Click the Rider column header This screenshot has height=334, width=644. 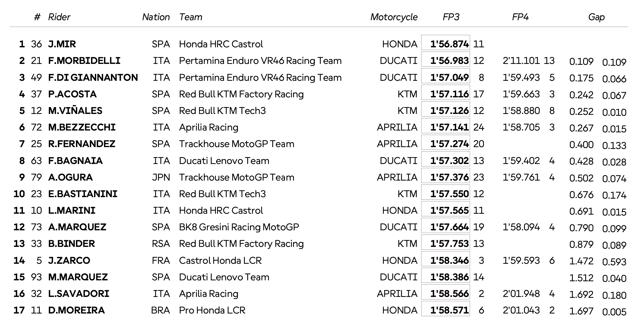59,17
